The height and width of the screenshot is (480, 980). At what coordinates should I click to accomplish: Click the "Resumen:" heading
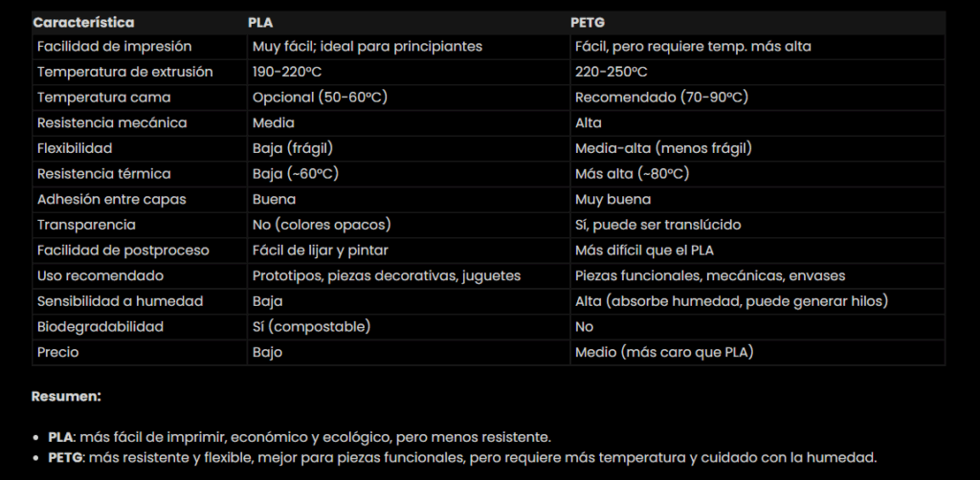66,396
